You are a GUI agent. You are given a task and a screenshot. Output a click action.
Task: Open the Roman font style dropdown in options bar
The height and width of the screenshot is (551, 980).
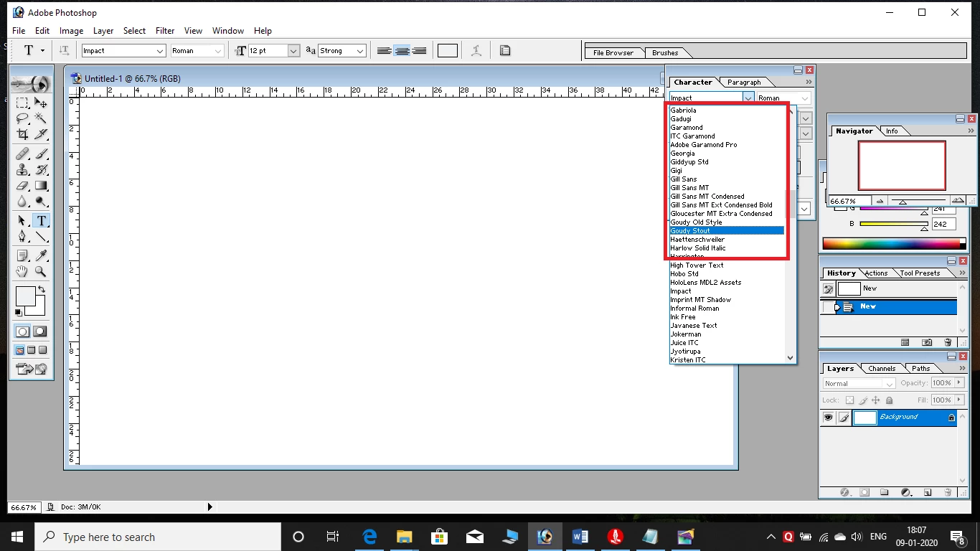(219, 51)
